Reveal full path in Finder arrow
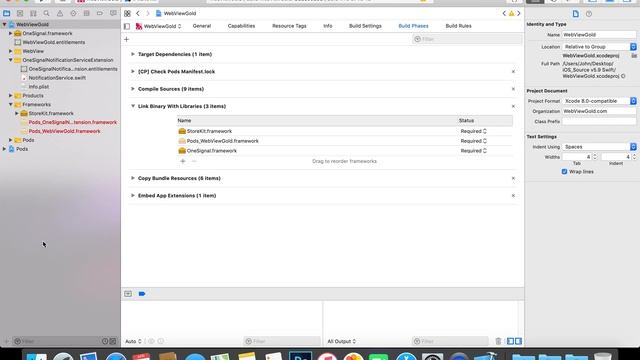This screenshot has height=360, width=640. pyautogui.click(x=623, y=76)
